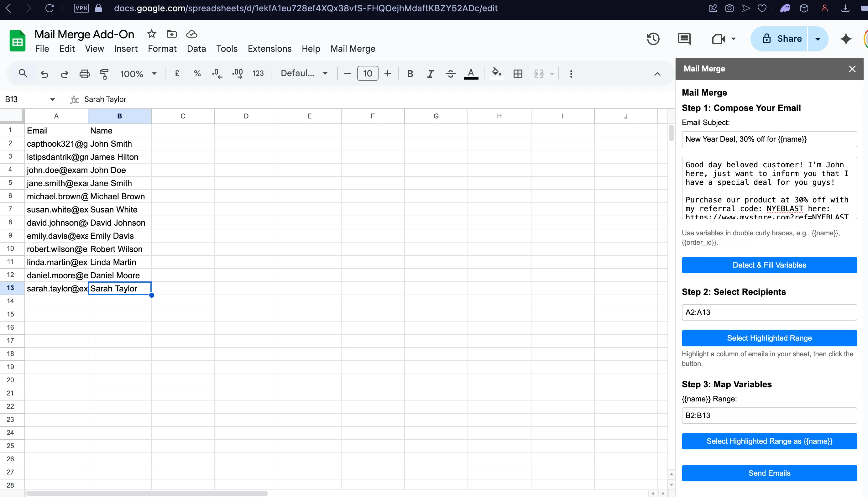Click the Email Subject input field
This screenshot has height=497, width=868.
click(x=769, y=139)
